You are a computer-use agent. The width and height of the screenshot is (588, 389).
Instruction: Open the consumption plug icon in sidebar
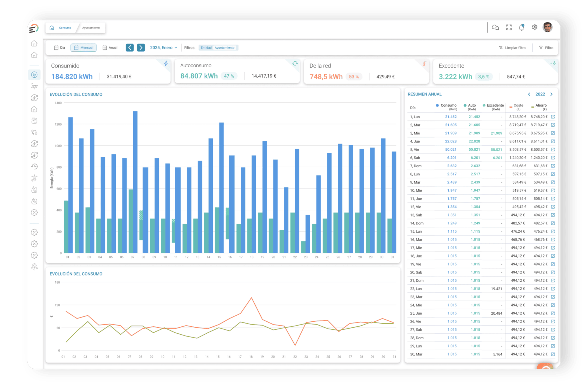tap(34, 75)
